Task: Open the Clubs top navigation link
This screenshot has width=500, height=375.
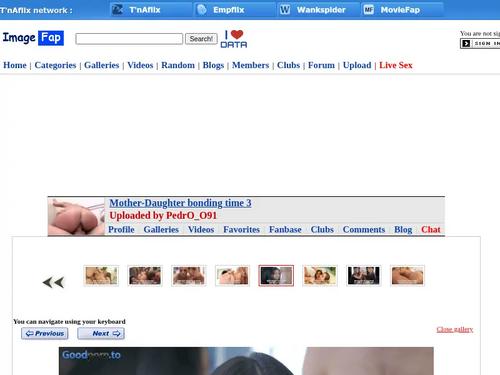Action: pyautogui.click(x=288, y=65)
